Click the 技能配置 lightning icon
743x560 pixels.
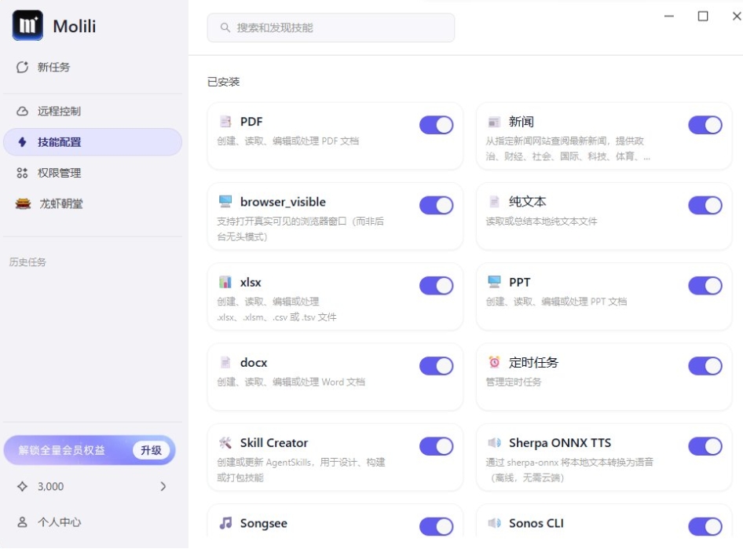pos(22,142)
